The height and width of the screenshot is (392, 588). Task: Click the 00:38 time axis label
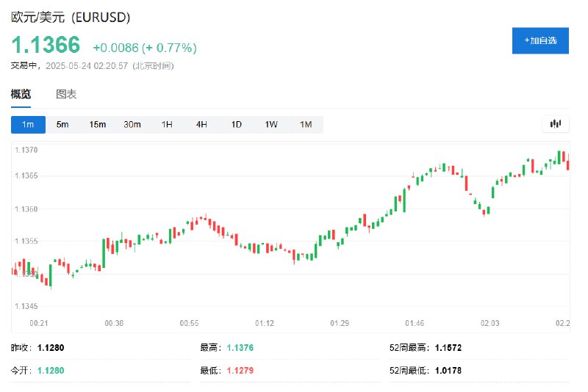[x=114, y=323]
